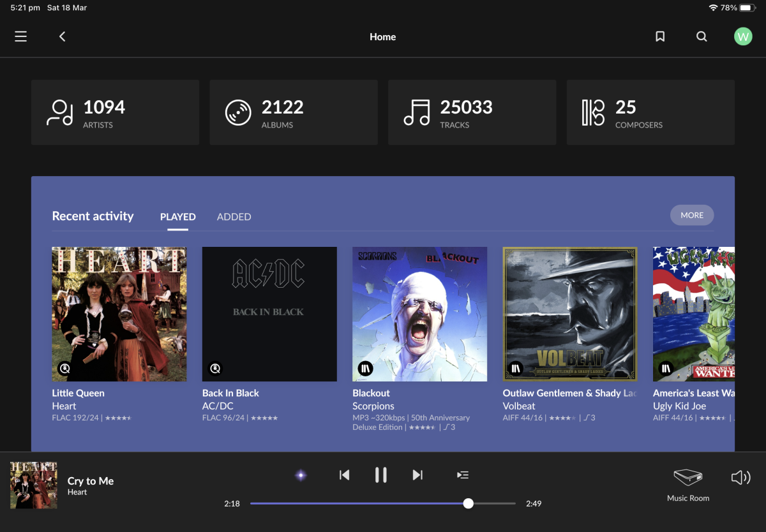Open the 1094 Artists tile
The image size is (766, 532).
pos(115,112)
